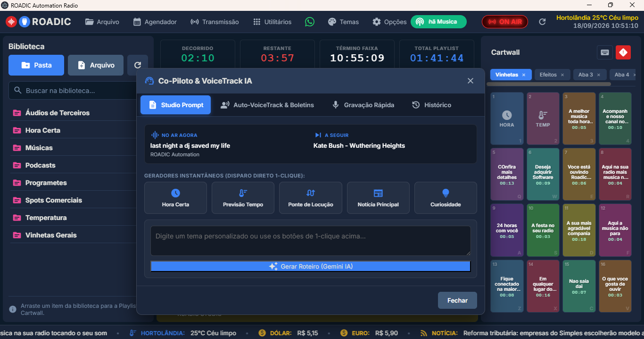Close the Co-Piloto dialog with X
The image size is (644, 339).
(x=470, y=81)
